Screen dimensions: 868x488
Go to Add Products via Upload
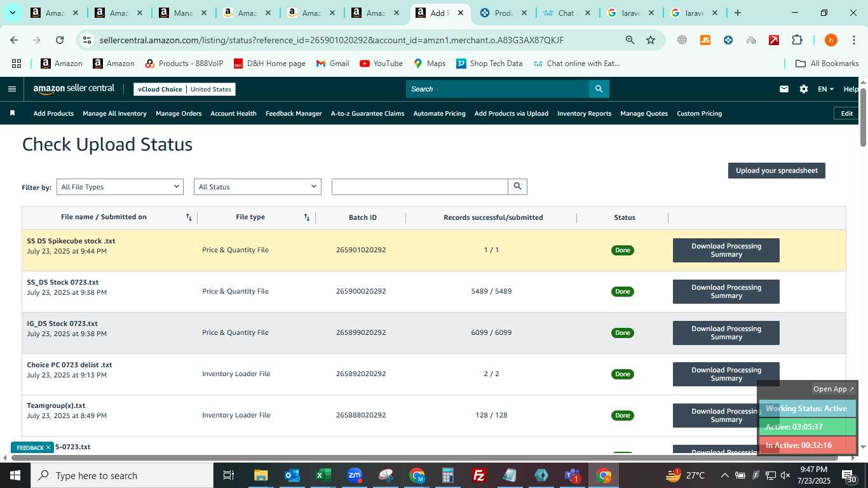point(512,113)
